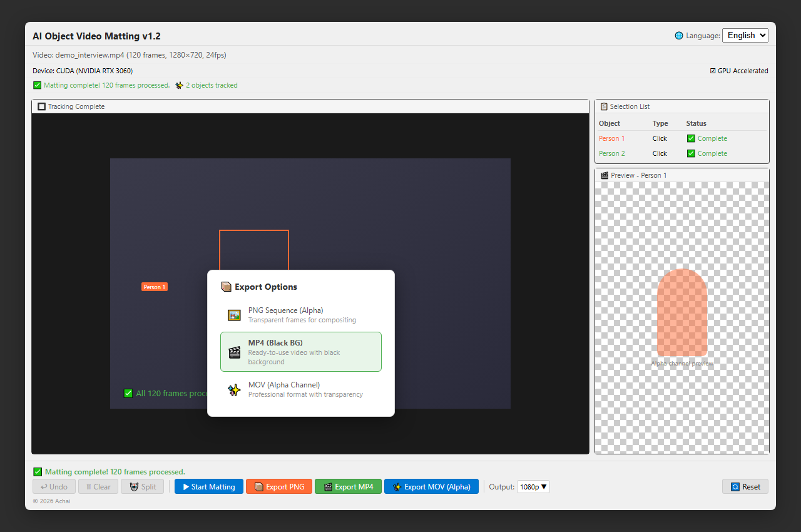Screen dimensions: 801x532
Task: Click the clapperboard icon in Preview panel header
Action: click(605, 175)
